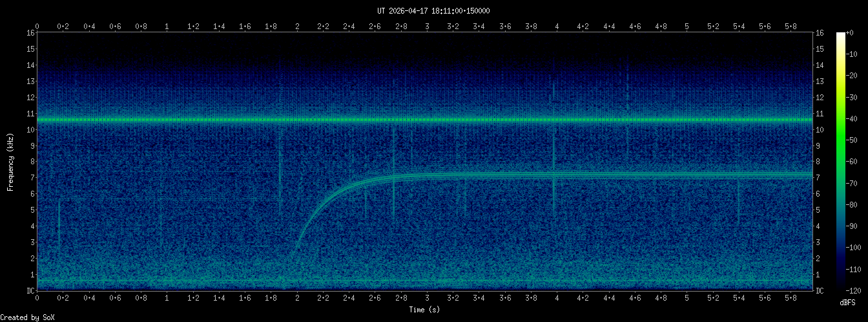Click the 11 kHz tick on the right axis
This screenshot has width=868, height=322.
(820, 114)
